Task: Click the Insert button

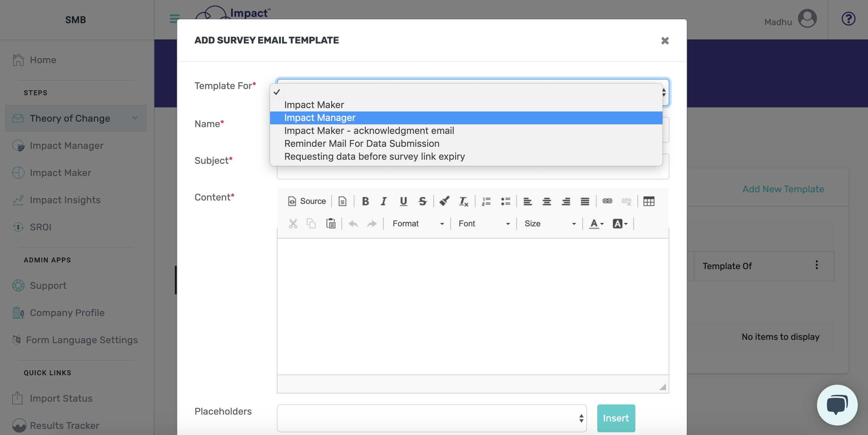Action: [616, 418]
